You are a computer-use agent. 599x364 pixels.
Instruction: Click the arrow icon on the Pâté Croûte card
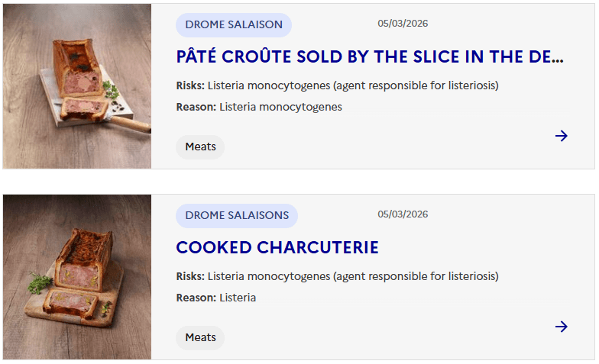pos(562,136)
